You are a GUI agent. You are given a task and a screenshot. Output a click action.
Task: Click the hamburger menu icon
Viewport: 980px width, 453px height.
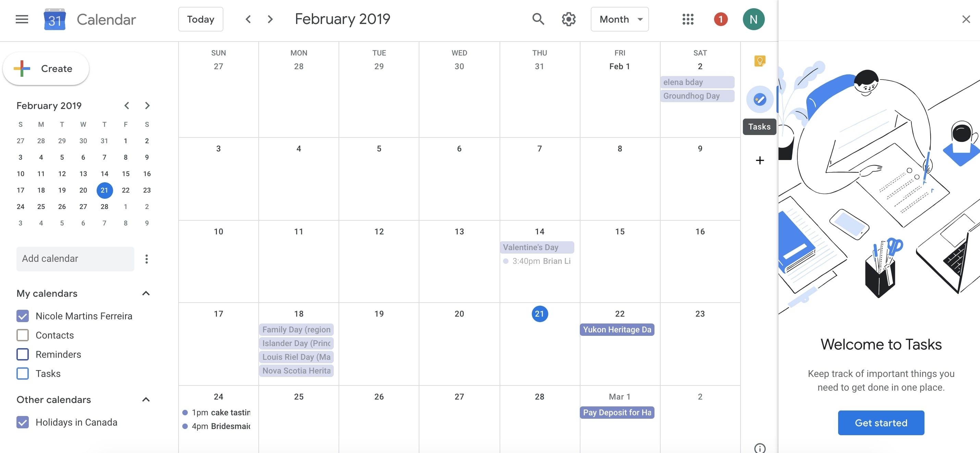point(22,19)
